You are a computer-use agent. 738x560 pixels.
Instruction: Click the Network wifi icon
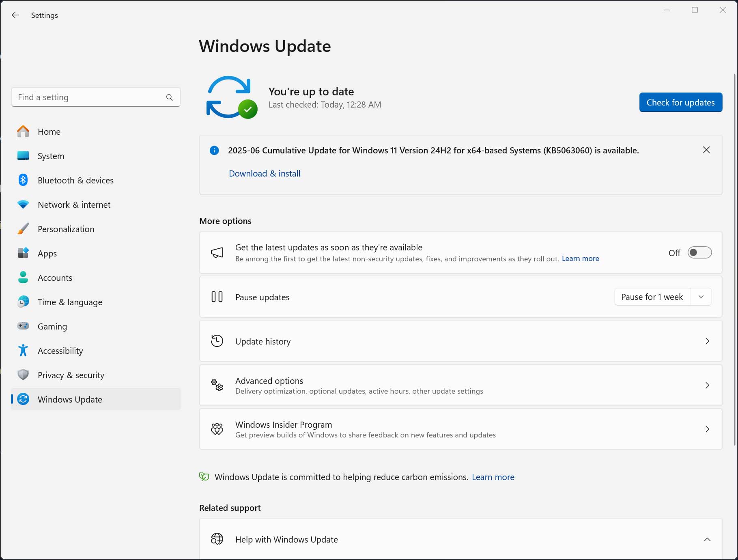click(23, 205)
